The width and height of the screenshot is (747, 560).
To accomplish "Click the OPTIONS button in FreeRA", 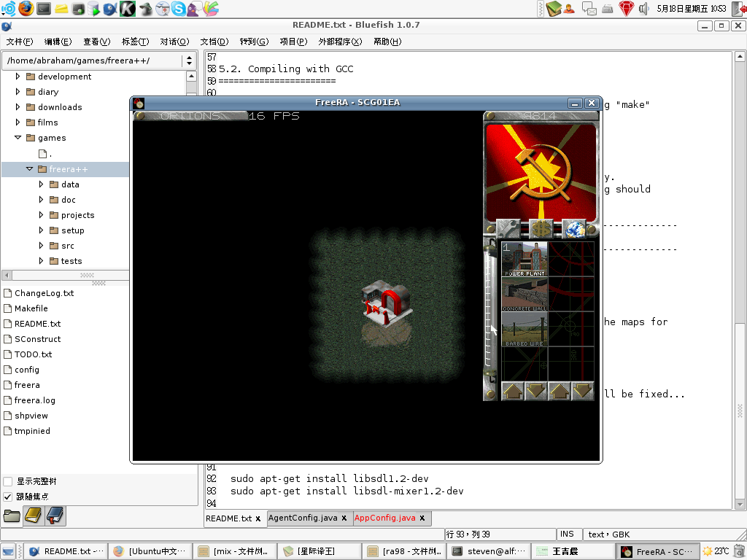I will (x=190, y=116).
